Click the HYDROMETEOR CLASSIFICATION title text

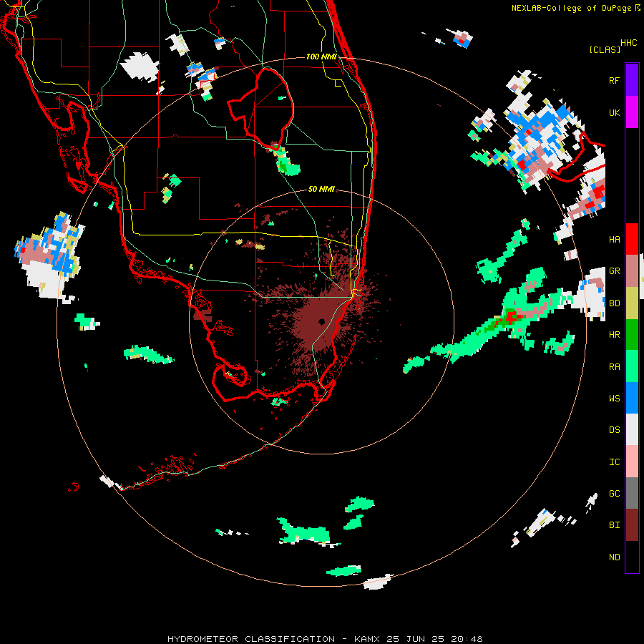[x=251, y=639]
